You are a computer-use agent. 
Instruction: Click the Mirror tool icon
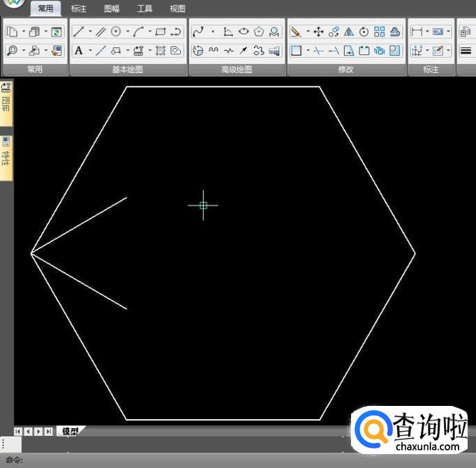[x=349, y=31]
